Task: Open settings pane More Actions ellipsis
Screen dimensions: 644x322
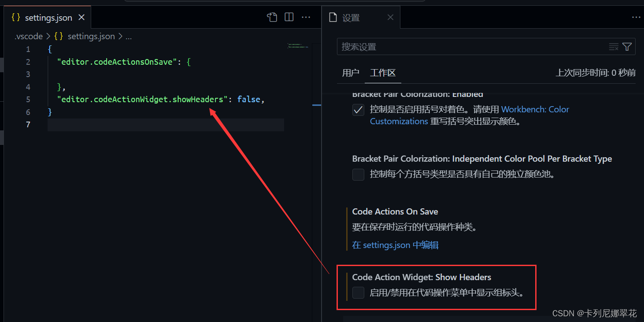Action: tap(636, 18)
